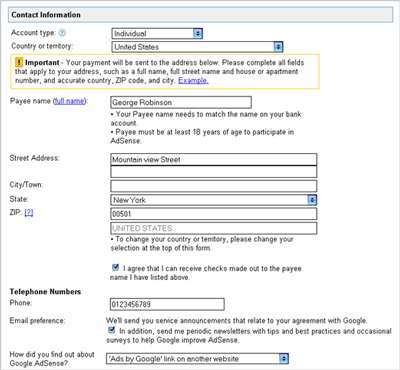This screenshot has height=370, width=400.
Task: Focus the Payee name input field
Action: pos(181,102)
